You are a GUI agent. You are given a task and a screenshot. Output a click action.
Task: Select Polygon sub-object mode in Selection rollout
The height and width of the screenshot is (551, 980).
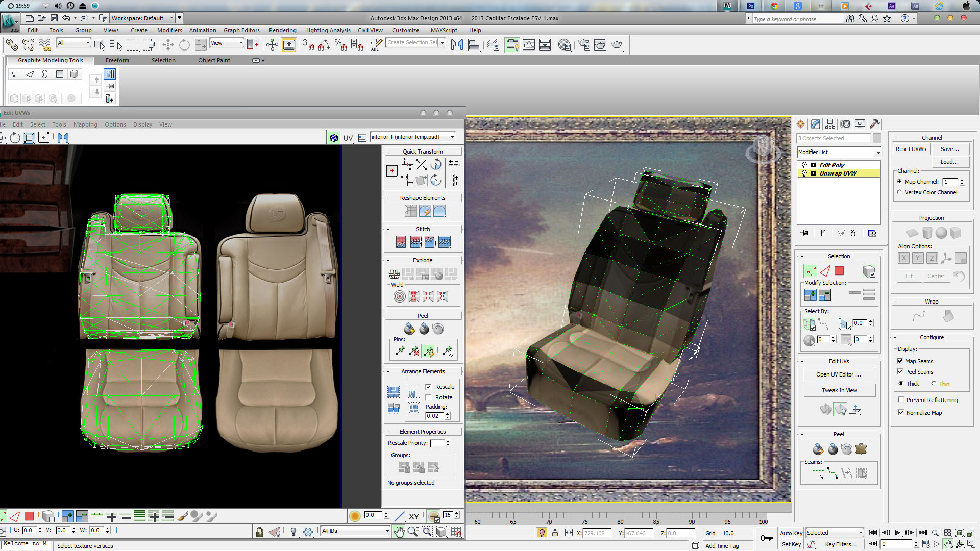839,271
